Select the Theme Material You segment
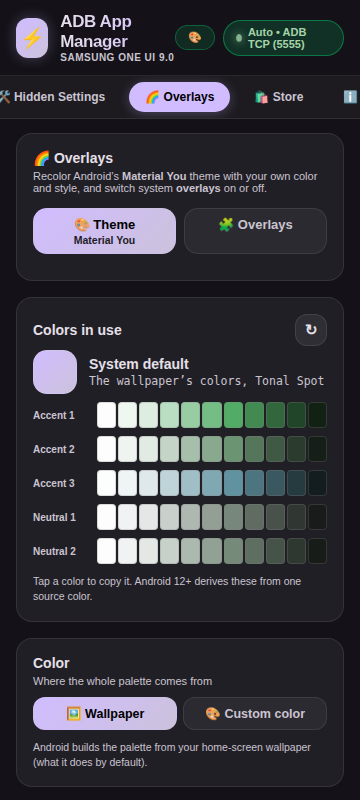This screenshot has width=360, height=800. [x=105, y=231]
